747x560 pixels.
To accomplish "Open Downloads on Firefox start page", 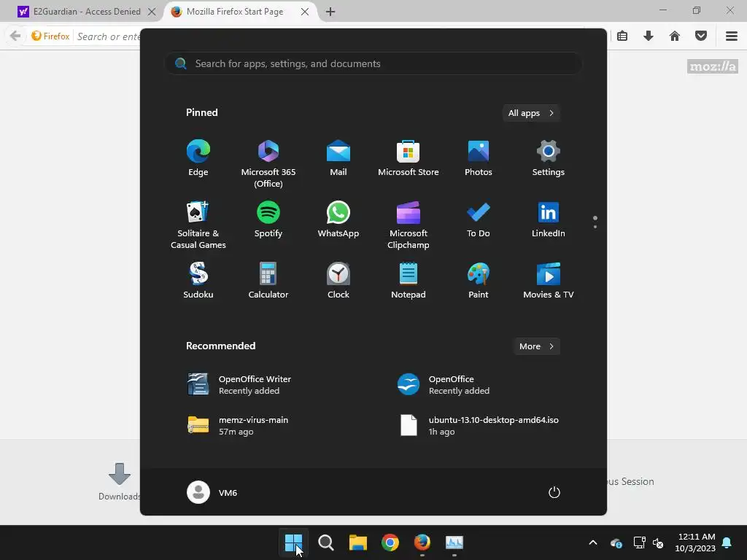I will [x=119, y=481].
